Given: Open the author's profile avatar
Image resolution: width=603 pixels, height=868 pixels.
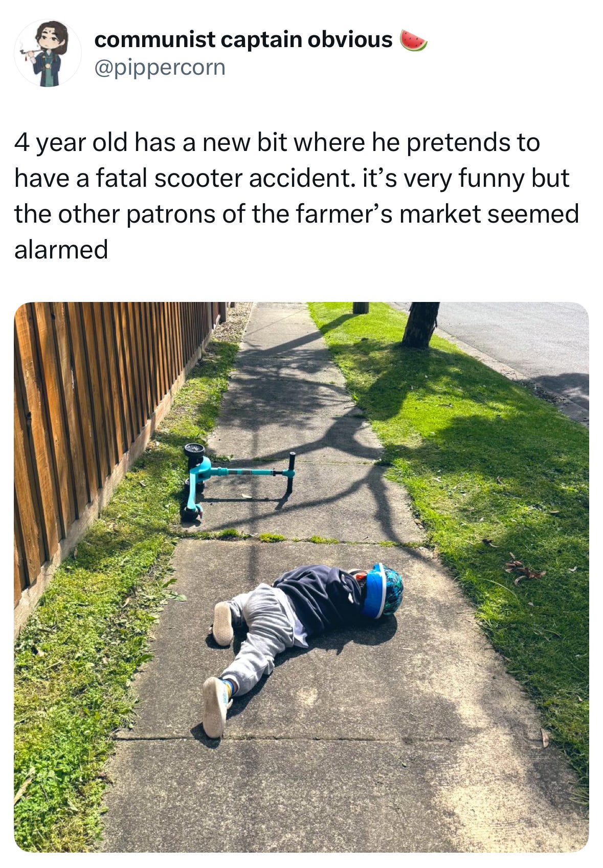Looking at the screenshot, I should click(x=48, y=53).
